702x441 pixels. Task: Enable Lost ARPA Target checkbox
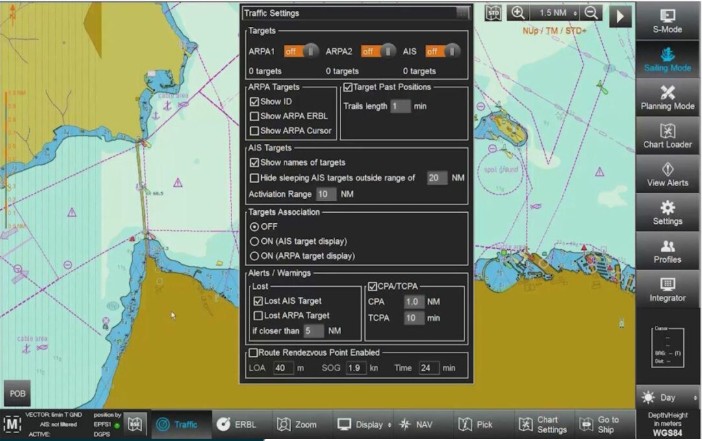click(x=258, y=316)
